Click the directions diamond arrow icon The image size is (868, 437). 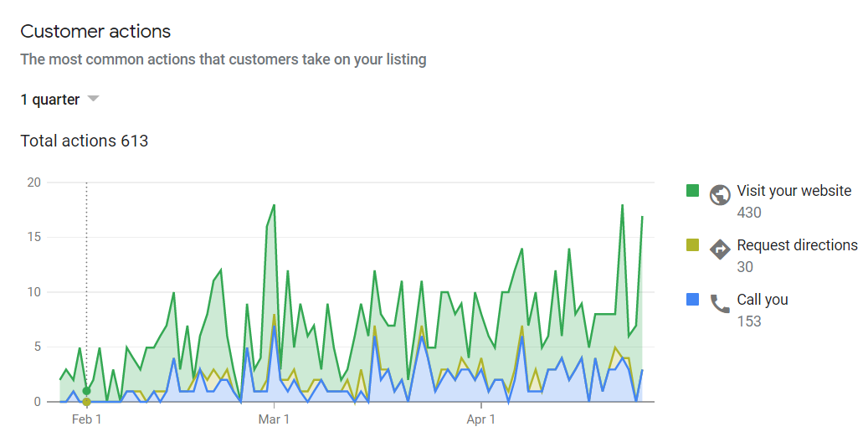pos(720,249)
